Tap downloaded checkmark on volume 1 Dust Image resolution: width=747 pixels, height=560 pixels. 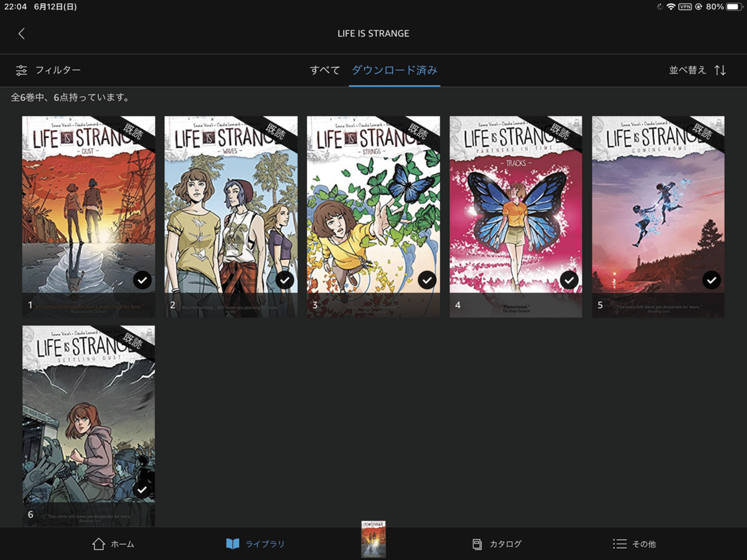143,280
